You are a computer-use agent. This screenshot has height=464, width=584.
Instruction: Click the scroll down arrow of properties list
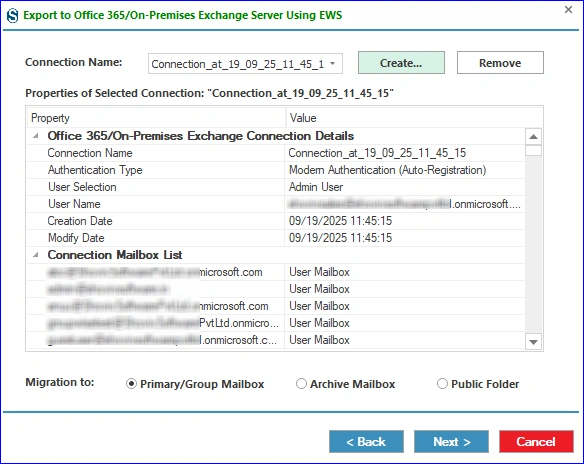point(533,342)
